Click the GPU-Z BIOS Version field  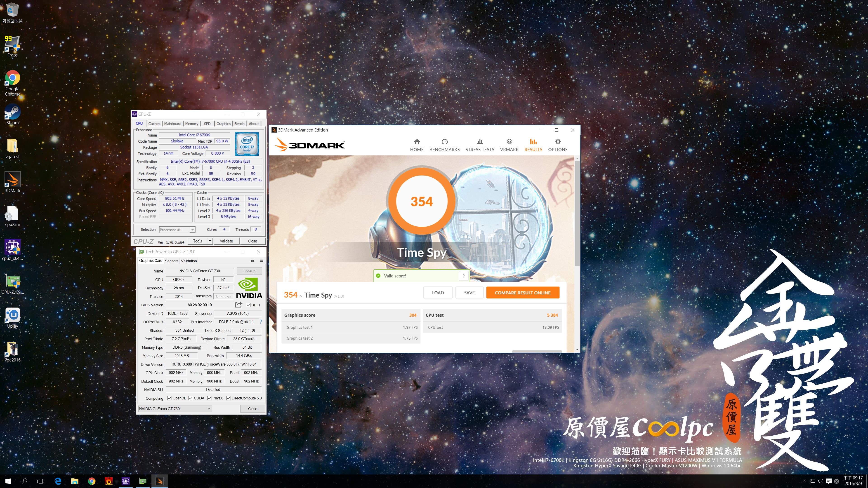(x=200, y=305)
